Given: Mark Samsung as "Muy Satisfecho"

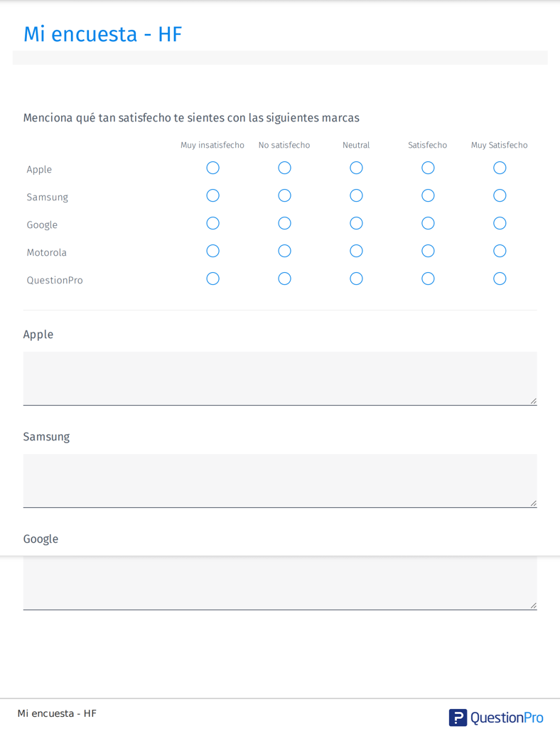Looking at the screenshot, I should pyautogui.click(x=500, y=195).
